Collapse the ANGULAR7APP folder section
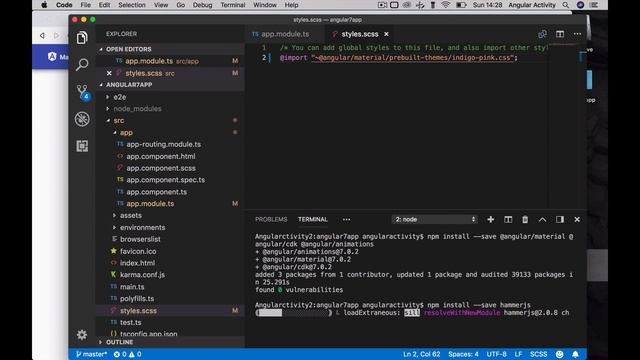Screen dimensions: 640x360 click(129, 85)
